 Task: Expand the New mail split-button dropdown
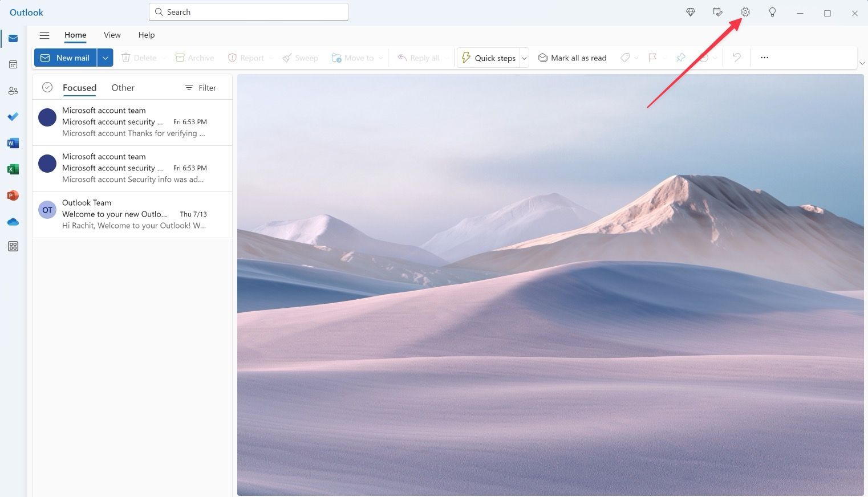pyautogui.click(x=105, y=57)
